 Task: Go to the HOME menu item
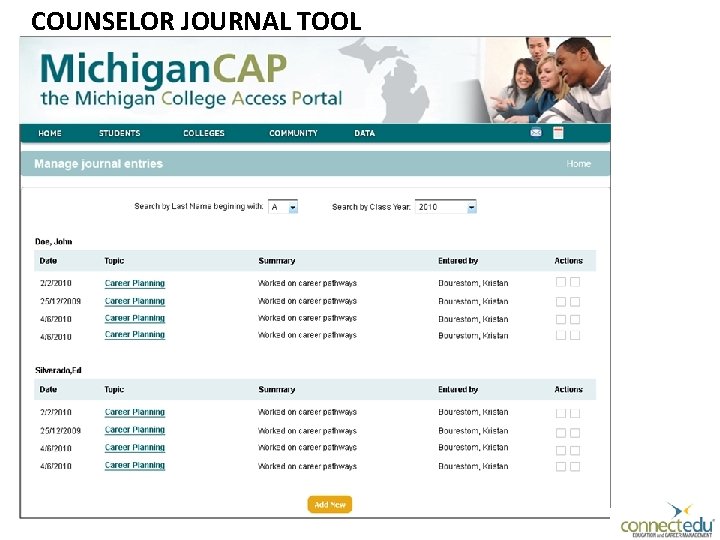click(x=50, y=133)
